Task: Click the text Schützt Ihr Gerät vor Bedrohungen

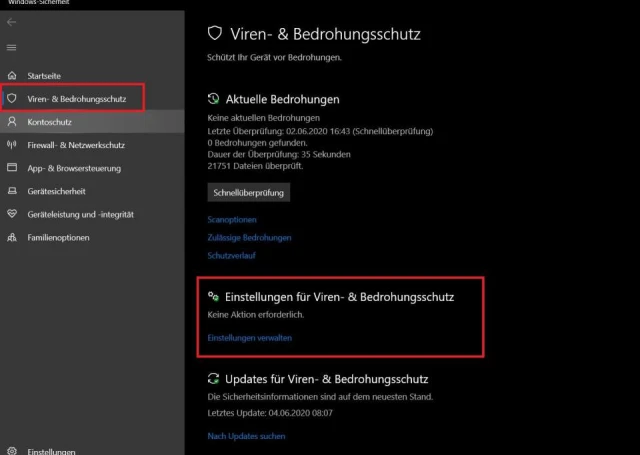Action: click(274, 58)
